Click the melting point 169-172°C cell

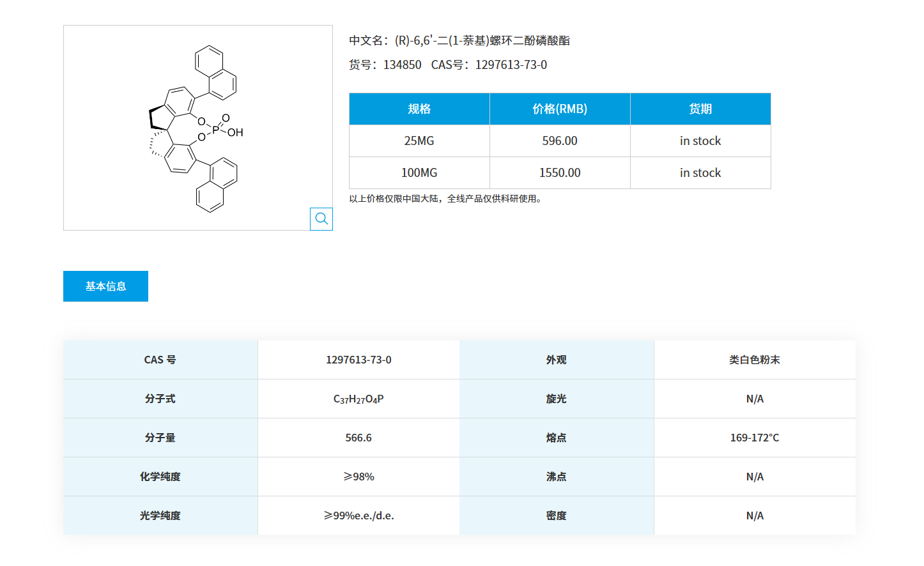pos(755,437)
